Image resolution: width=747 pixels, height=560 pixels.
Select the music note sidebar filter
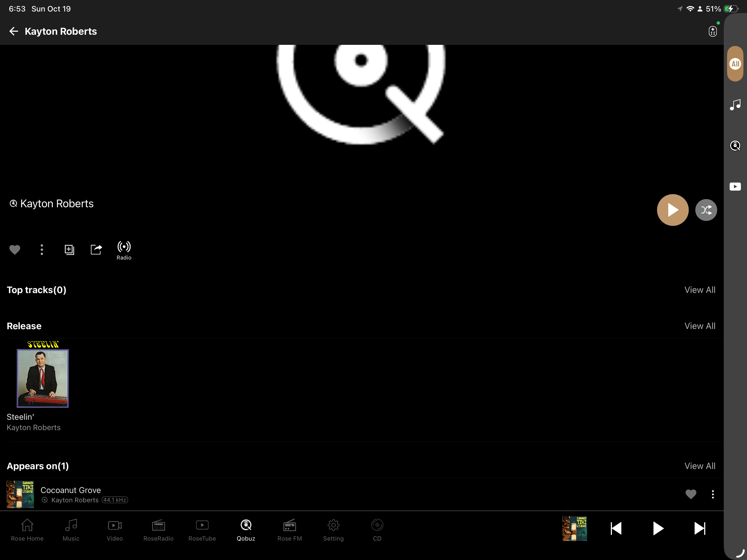coord(735,105)
